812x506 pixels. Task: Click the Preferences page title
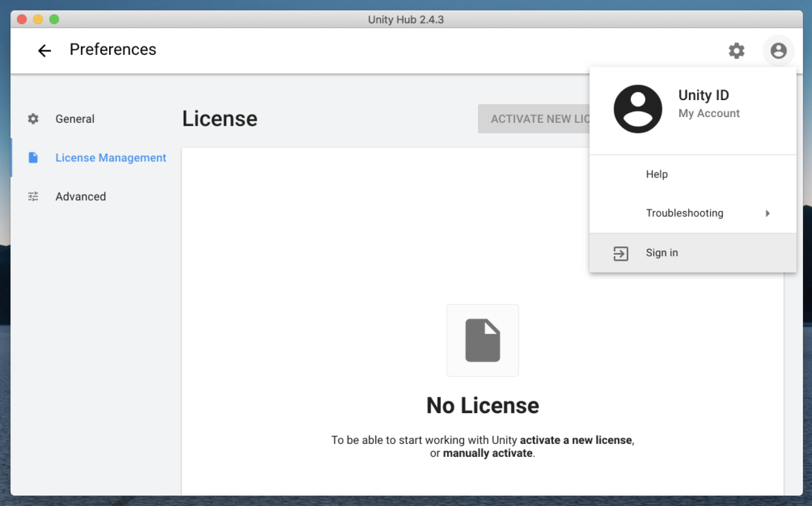pos(113,50)
